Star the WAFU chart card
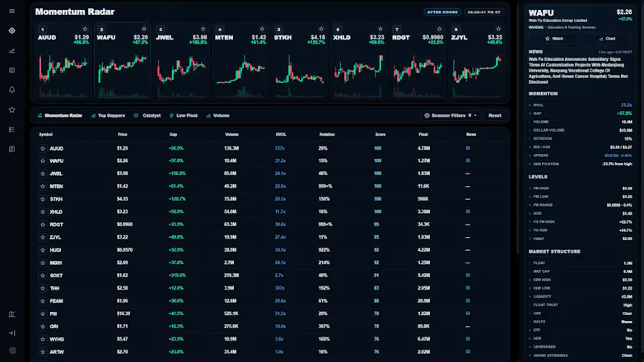Screen dimensions: 644x362 [x=144, y=29]
